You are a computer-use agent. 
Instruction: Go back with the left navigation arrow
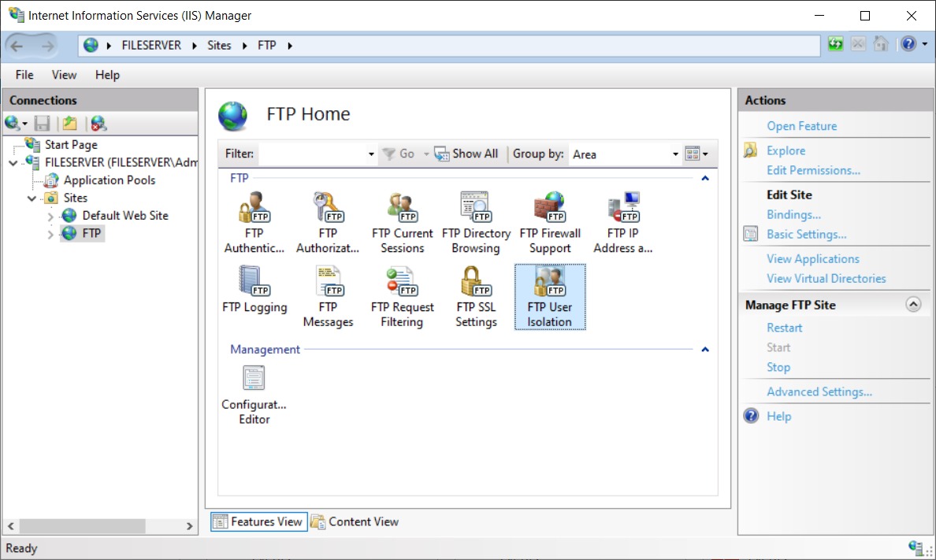pos(17,46)
